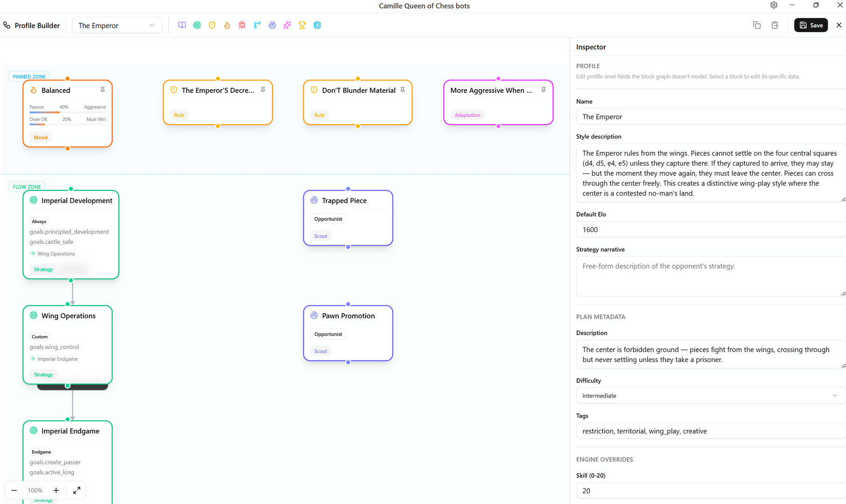
Task: Click Strategy tag on Imperial Development block
Action: coord(43,269)
